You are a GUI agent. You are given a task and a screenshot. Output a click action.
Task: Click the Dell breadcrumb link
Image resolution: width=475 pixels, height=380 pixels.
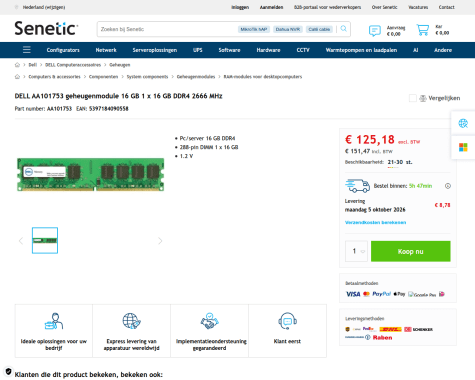pos(33,65)
